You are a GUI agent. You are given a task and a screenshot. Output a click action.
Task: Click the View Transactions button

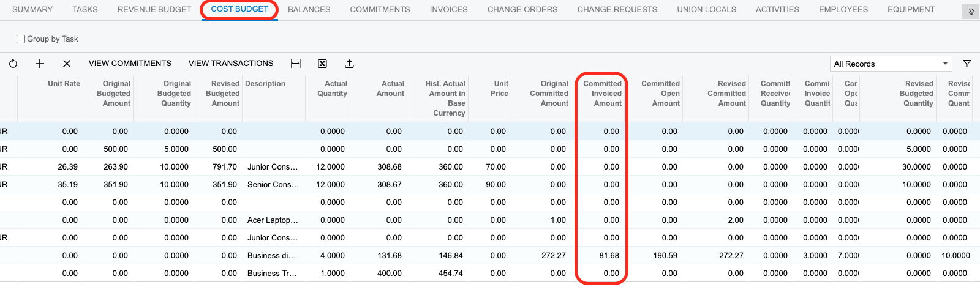(231, 64)
